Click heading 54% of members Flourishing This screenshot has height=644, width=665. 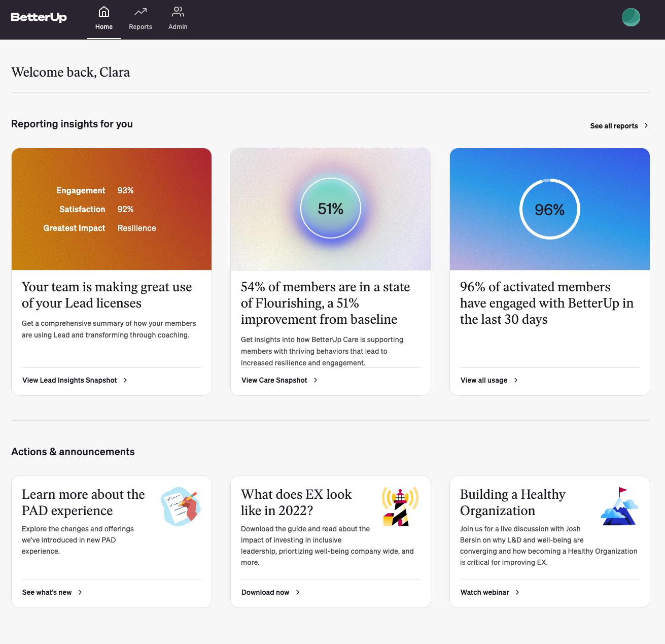pos(326,303)
